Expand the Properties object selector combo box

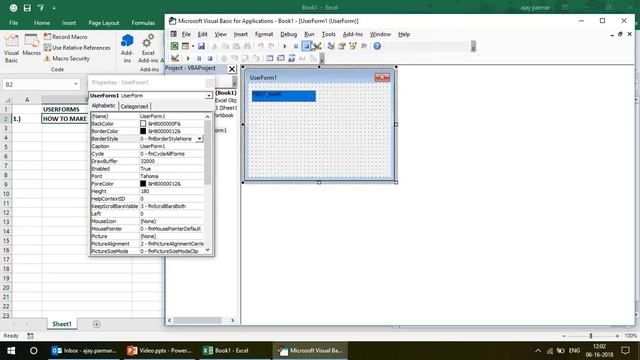(x=209, y=96)
